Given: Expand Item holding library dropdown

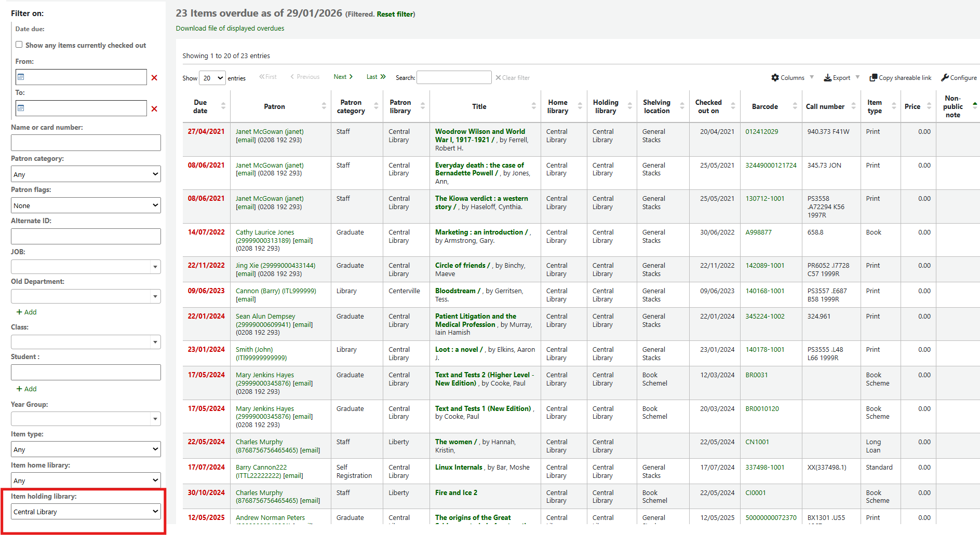Looking at the screenshot, I should [86, 512].
